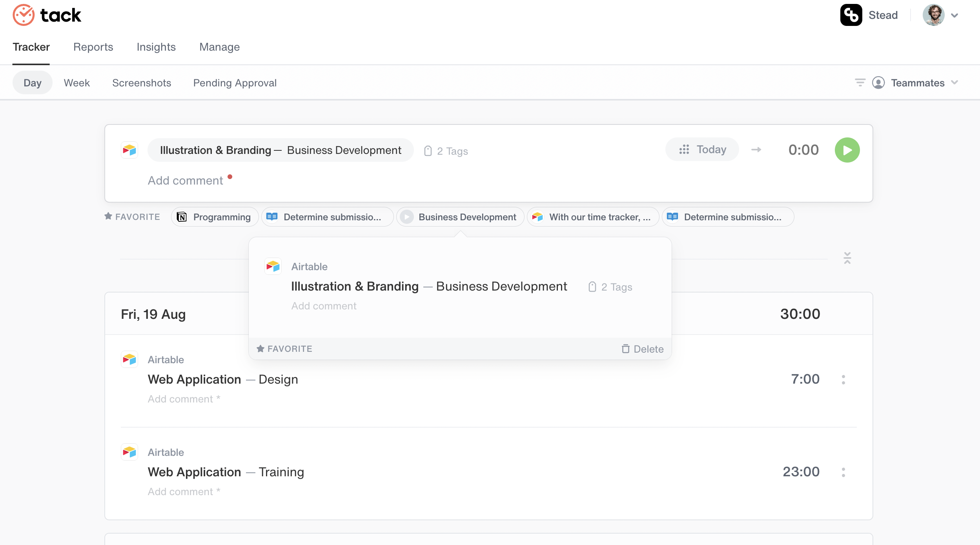
Task: Click Airtable icon on Design entry
Action: 129,359
